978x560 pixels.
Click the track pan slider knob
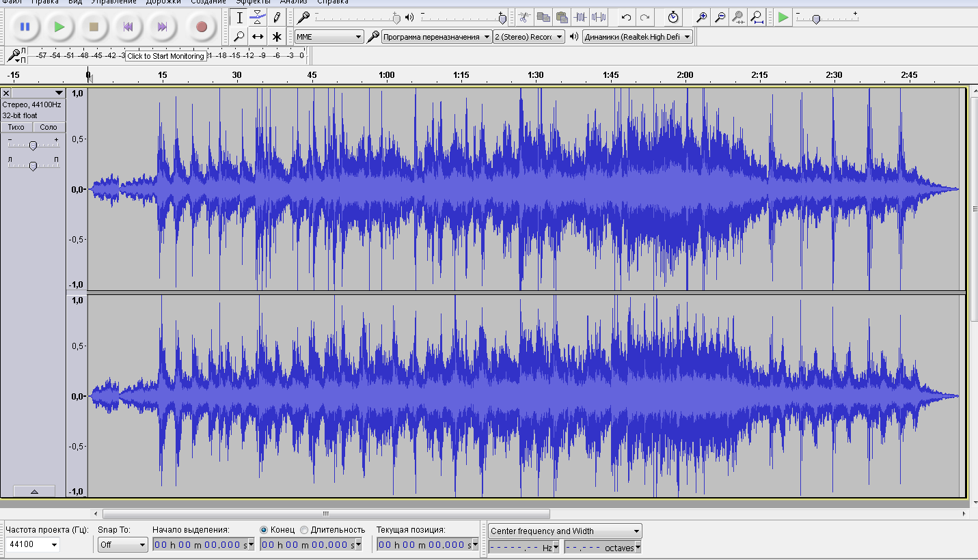32,165
